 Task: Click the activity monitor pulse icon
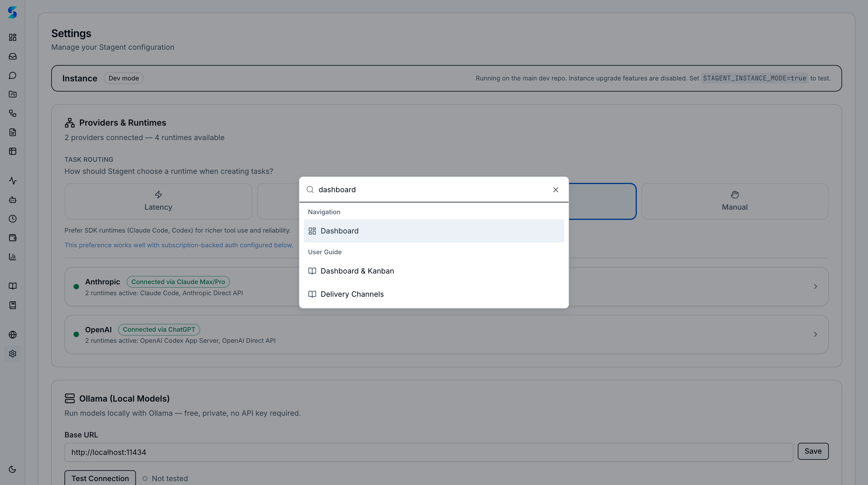click(12, 181)
